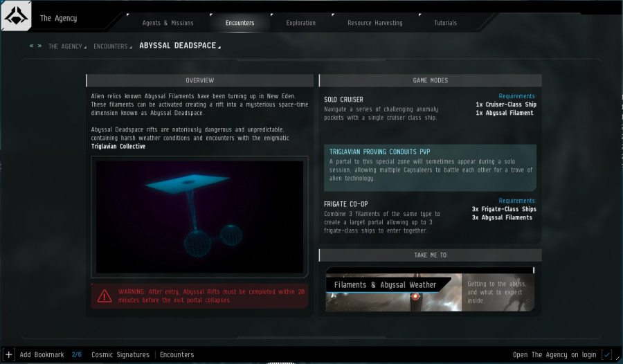Click the Take Me To panel header
623x364 pixels.
431,255
